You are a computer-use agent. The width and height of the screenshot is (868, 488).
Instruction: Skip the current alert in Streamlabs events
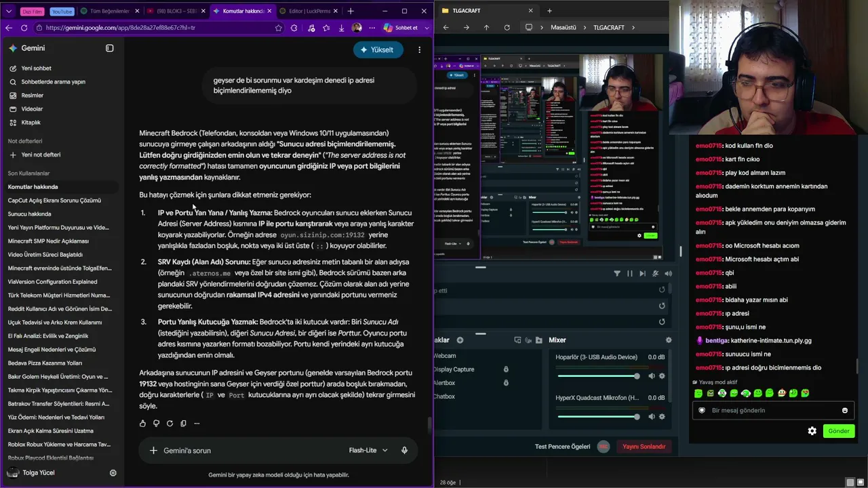click(643, 274)
